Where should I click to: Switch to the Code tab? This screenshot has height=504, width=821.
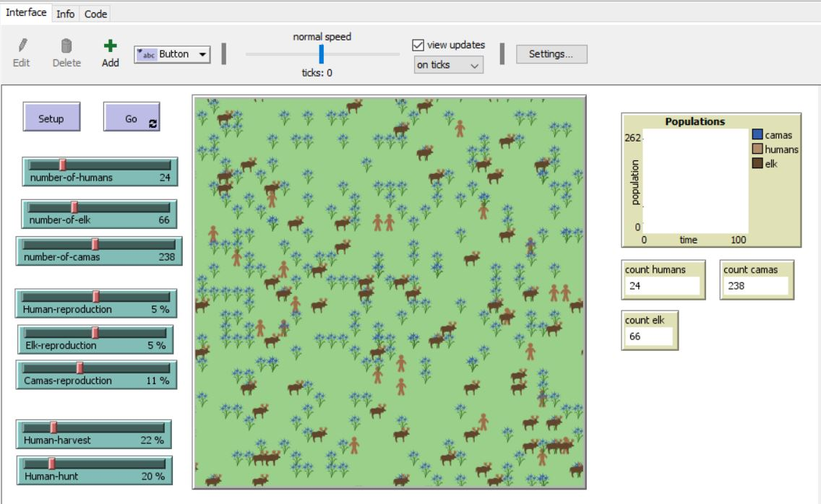(x=95, y=14)
